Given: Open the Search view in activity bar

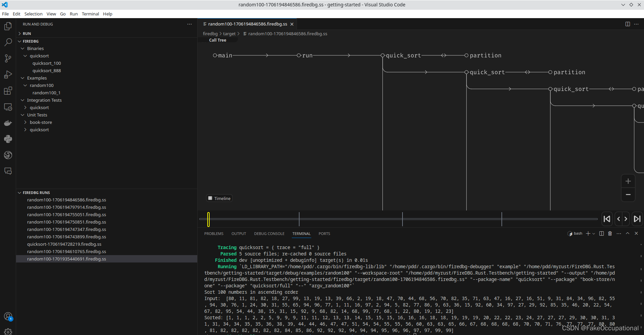Looking at the screenshot, I should coord(8,42).
